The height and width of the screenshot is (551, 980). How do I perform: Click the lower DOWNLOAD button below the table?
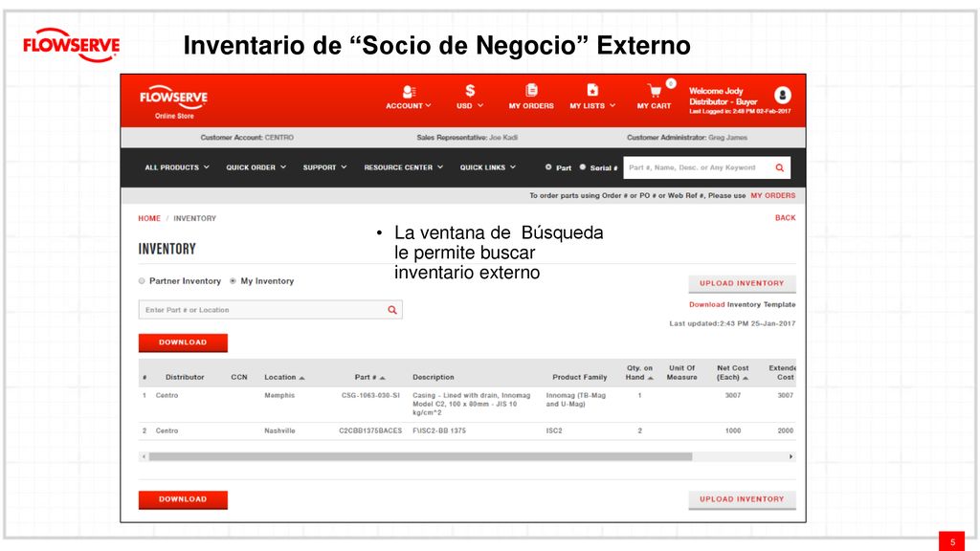click(183, 499)
